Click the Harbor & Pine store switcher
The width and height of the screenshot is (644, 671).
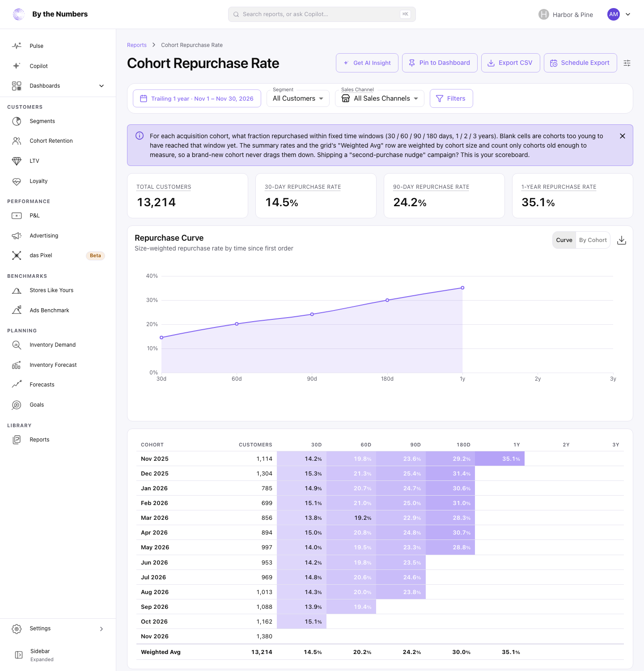(566, 14)
